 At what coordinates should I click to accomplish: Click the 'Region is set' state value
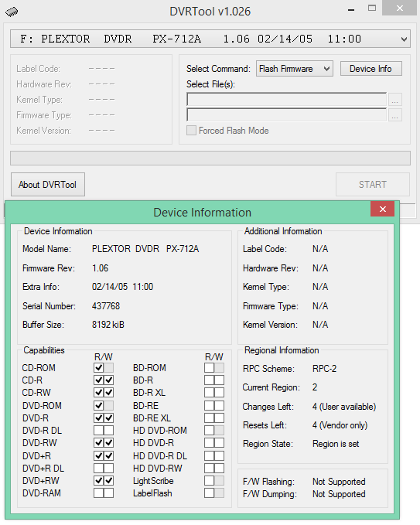pos(336,444)
